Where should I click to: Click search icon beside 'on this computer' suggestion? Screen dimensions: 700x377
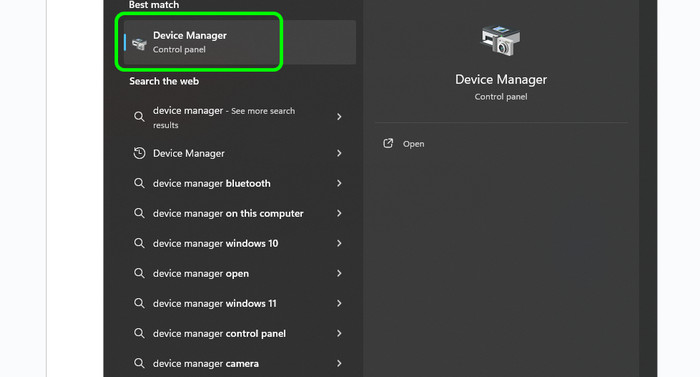point(139,213)
